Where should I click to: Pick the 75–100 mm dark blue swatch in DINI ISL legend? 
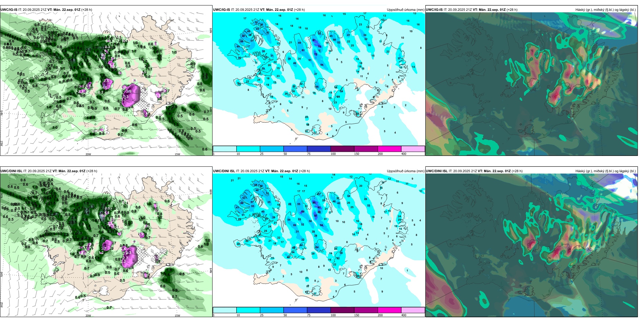319,310
